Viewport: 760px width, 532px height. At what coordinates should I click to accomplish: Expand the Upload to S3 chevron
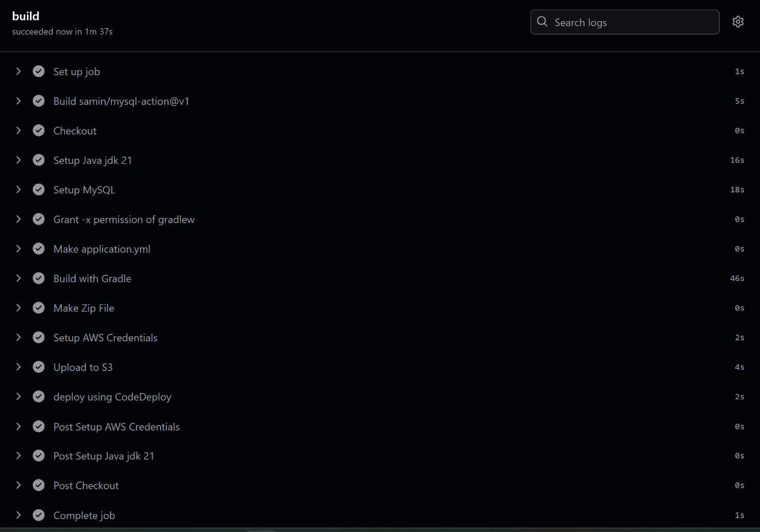[19, 367]
